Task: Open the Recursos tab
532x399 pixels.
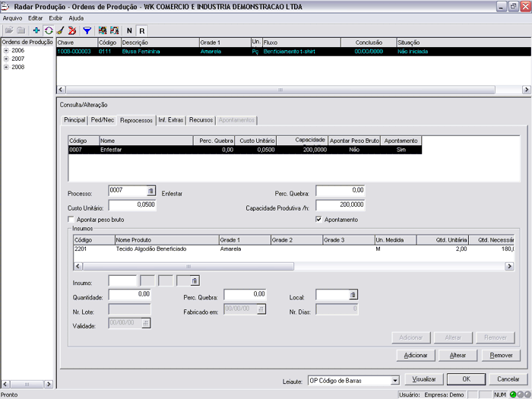Action: pyautogui.click(x=201, y=120)
